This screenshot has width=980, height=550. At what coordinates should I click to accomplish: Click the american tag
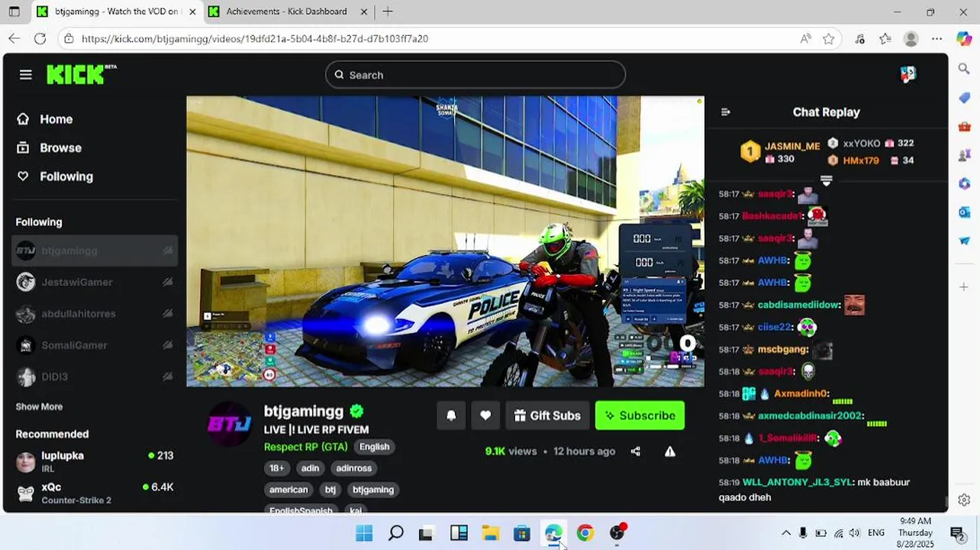(289, 490)
